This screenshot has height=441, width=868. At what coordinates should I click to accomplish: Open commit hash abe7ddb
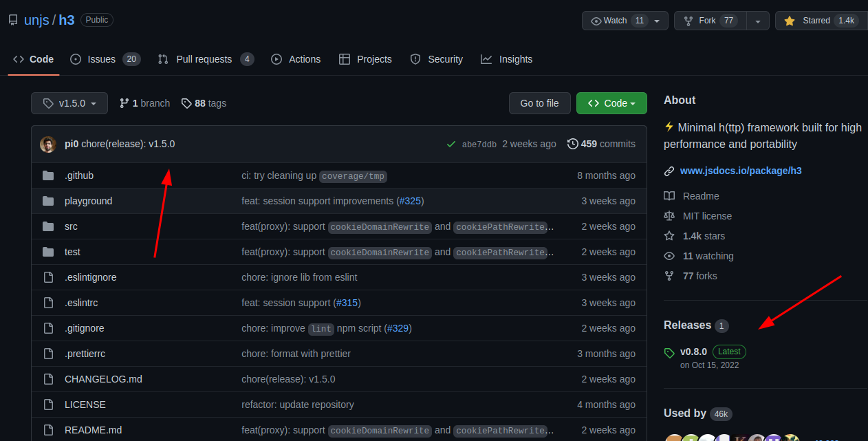(479, 144)
